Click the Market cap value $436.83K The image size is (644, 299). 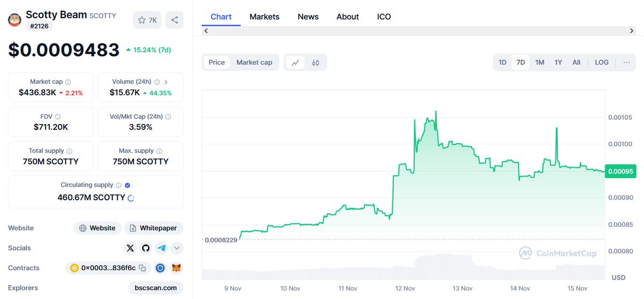pos(38,92)
